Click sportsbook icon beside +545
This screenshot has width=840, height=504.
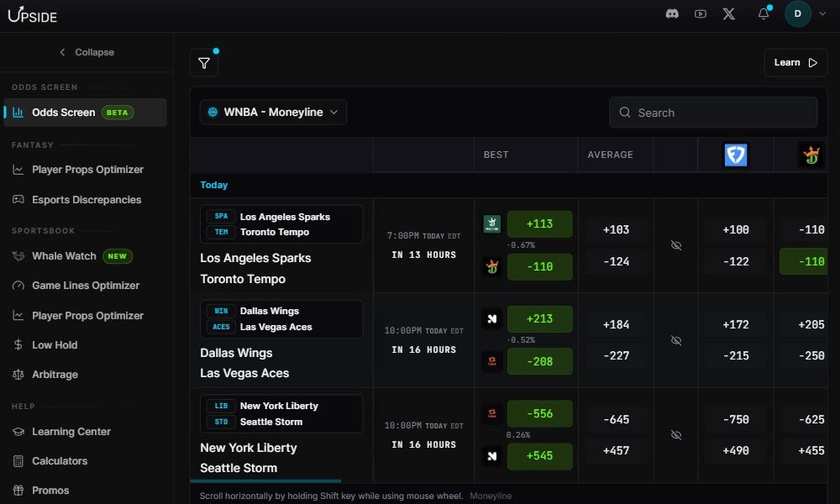click(x=491, y=456)
